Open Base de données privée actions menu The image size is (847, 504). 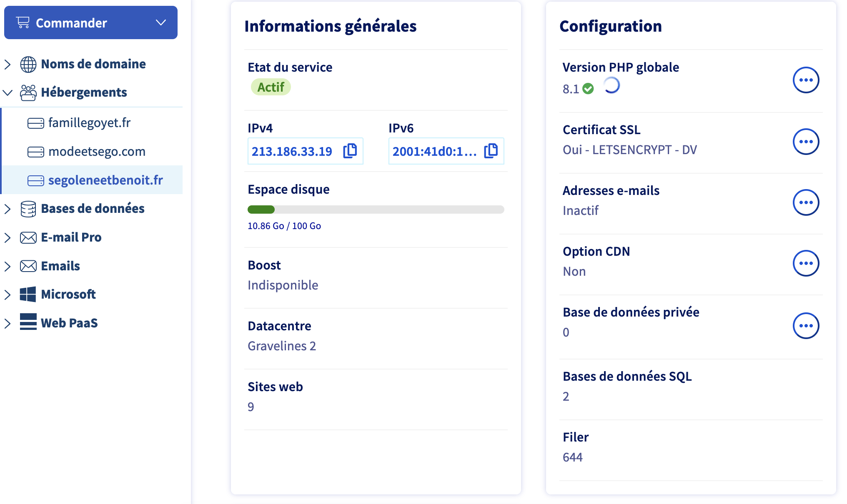pyautogui.click(x=805, y=326)
